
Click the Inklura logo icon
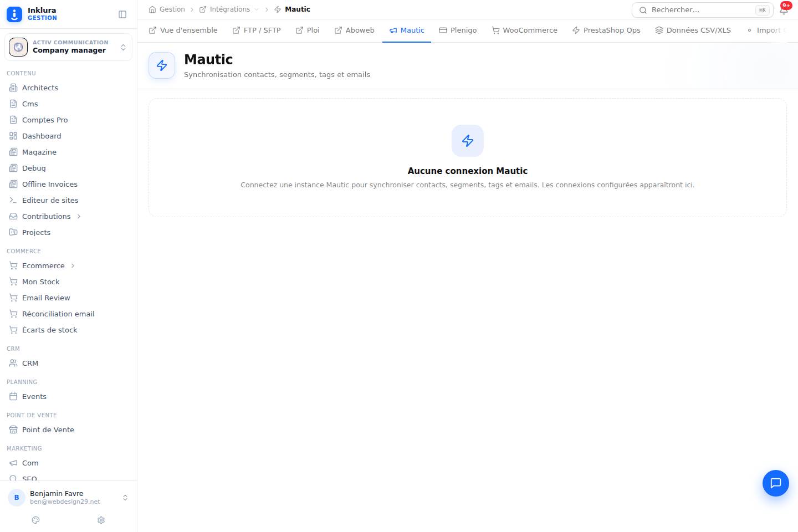click(x=14, y=14)
